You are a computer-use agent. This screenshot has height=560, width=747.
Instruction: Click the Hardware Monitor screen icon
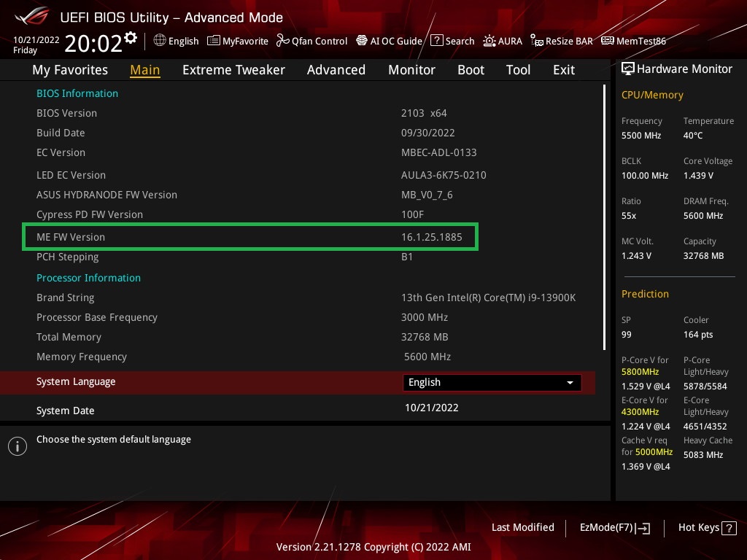point(628,69)
